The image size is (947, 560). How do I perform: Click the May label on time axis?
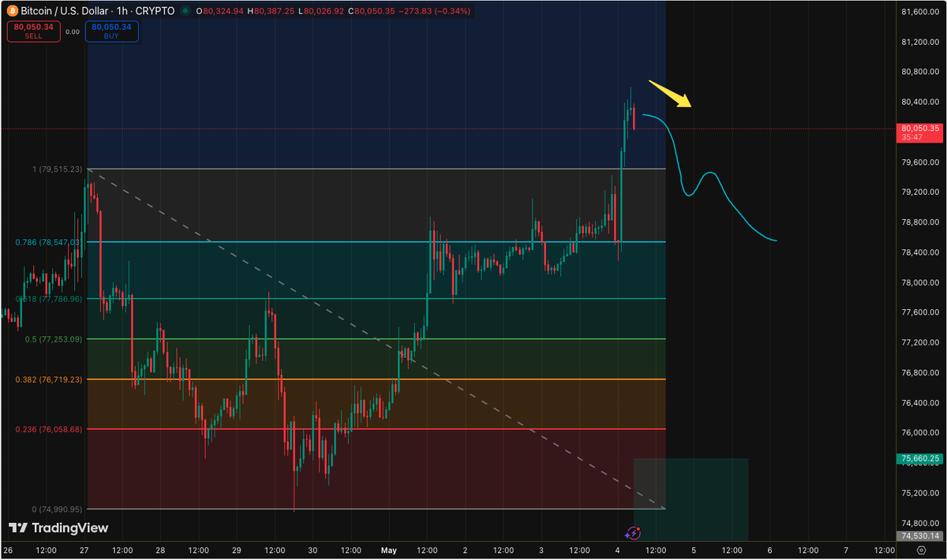(389, 549)
